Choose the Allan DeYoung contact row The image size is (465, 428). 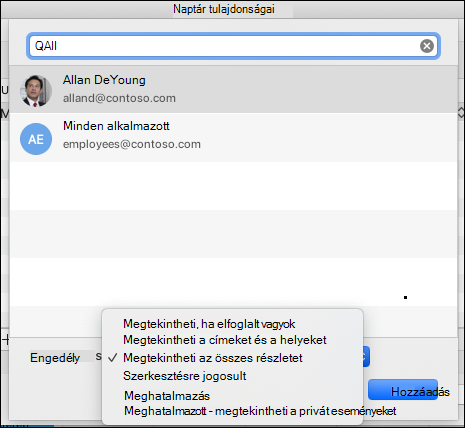pos(233,89)
